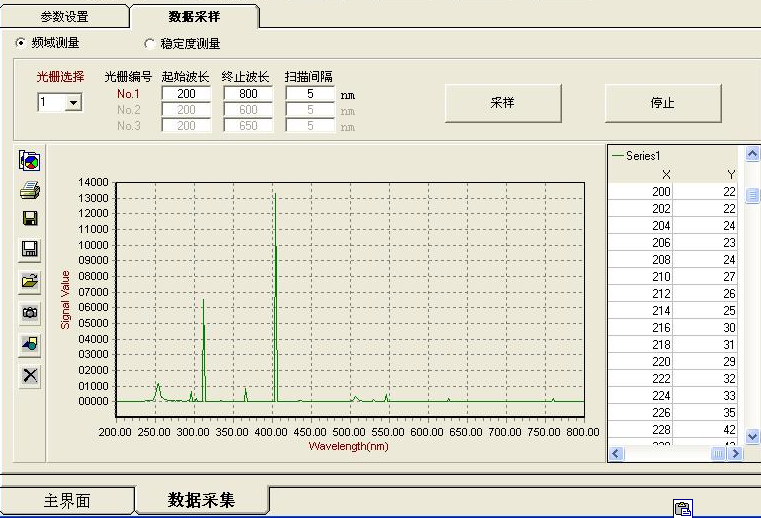Click the shapes icon above the X
The width and height of the screenshot is (761, 518).
[x=30, y=343]
